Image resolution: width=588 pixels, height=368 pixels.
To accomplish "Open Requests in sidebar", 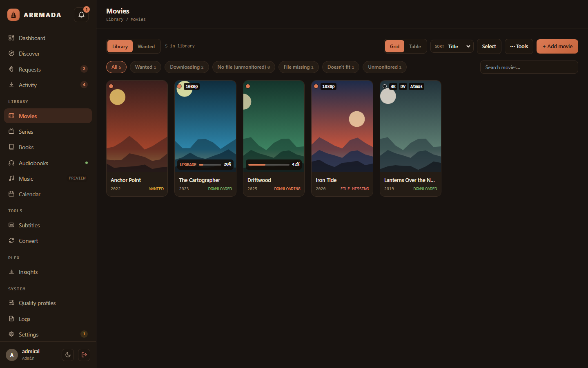I will (x=48, y=70).
